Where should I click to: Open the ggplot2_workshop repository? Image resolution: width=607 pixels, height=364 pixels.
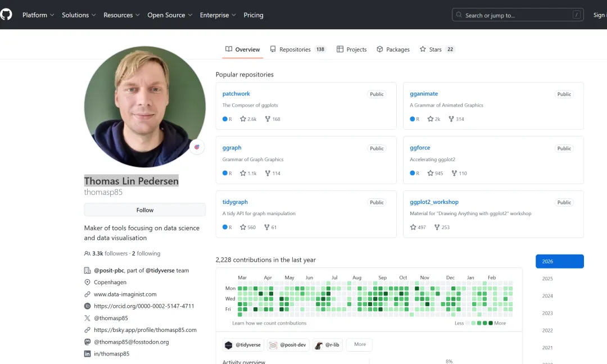click(x=434, y=202)
